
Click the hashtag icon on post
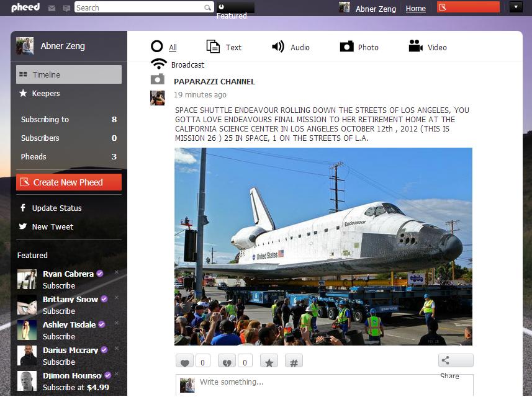tap(294, 362)
